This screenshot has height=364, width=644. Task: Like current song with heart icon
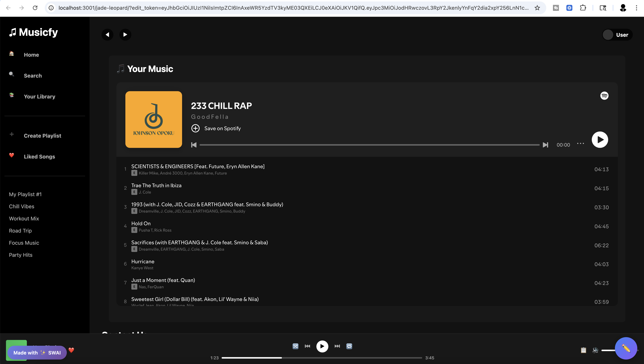[71, 350]
